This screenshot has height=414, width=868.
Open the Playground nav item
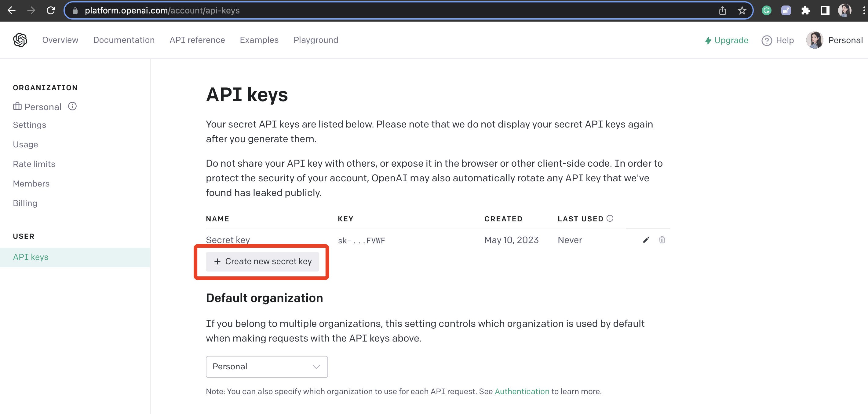[316, 40]
